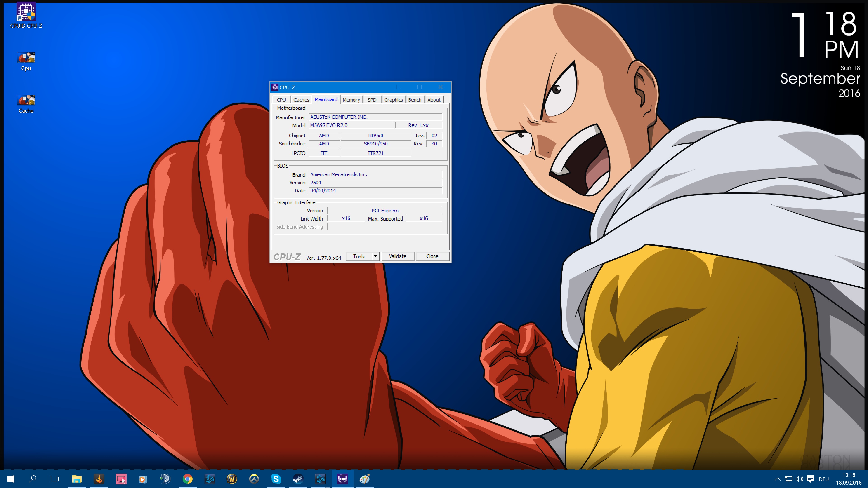Open the Cpu desktop image file
This screenshot has height=488, width=868.
26,58
